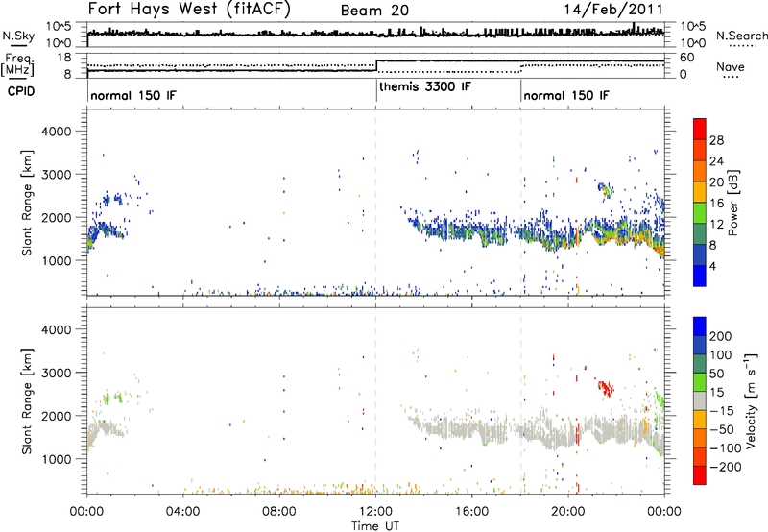Click the power panel's "Slant Range [km]" label
This screenshot has width=768, height=532.
[x=27, y=203]
